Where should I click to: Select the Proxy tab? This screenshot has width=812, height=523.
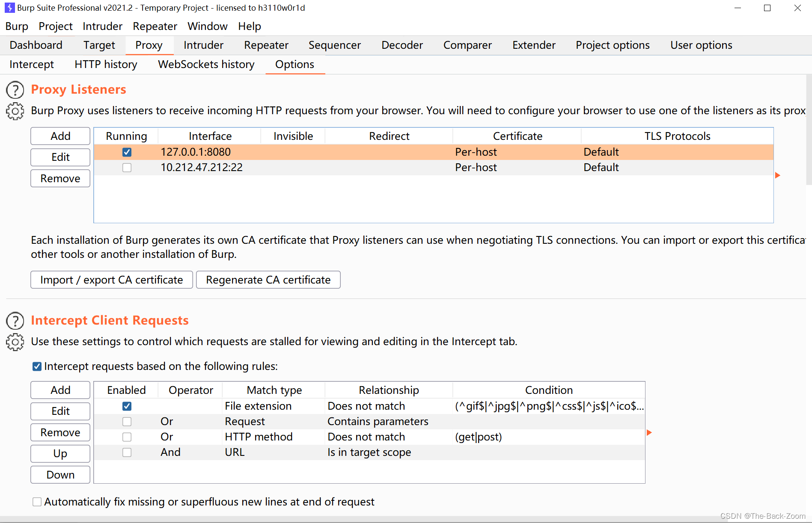[x=149, y=45]
